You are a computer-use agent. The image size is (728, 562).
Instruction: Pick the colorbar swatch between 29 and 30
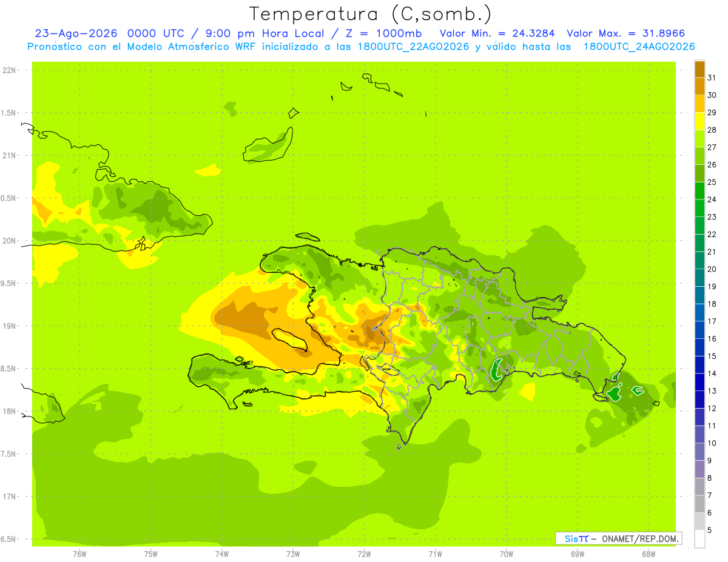click(x=699, y=104)
